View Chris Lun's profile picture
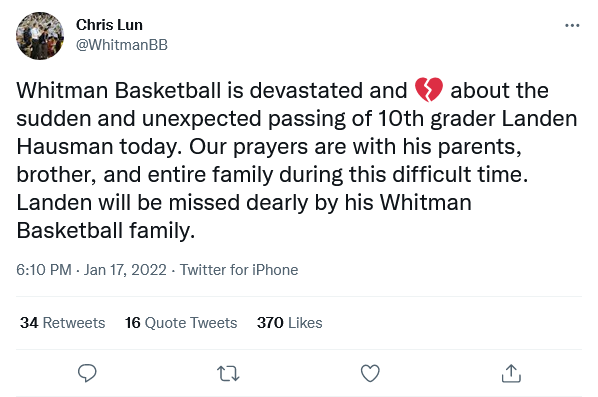Image resolution: width=598 pixels, height=397 pixels. (40, 36)
